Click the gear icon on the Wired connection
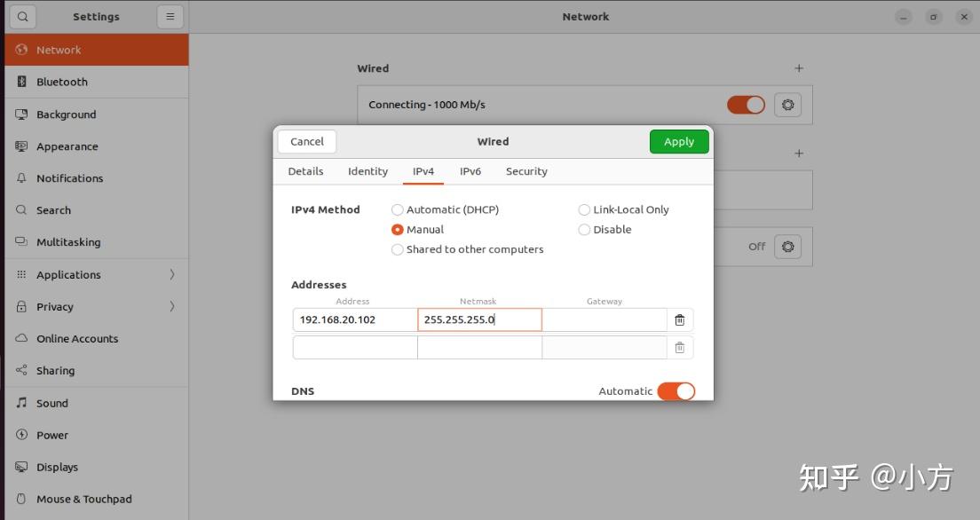This screenshot has height=520, width=980. (x=786, y=104)
